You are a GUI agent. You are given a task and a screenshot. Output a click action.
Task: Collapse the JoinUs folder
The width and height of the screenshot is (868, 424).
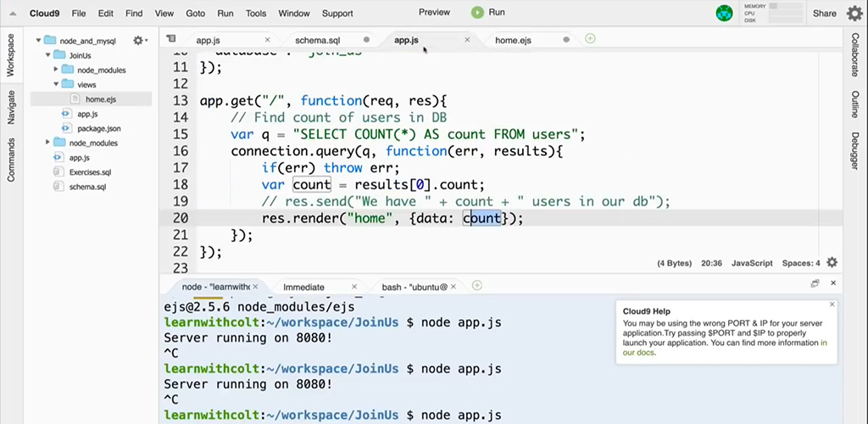(48, 55)
